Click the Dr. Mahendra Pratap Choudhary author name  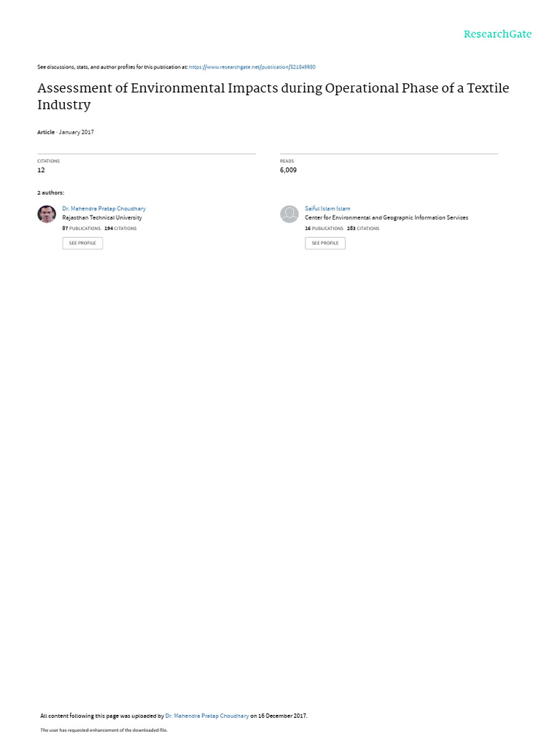104,209
